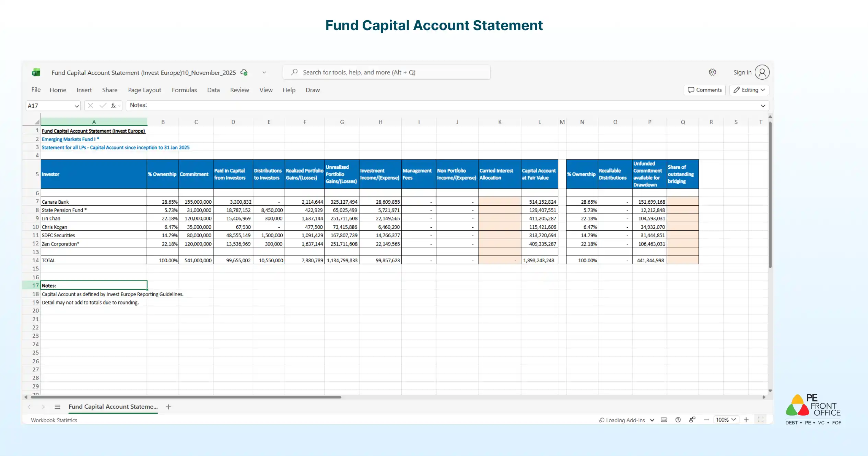Click the Excel app logo icon

coord(36,72)
